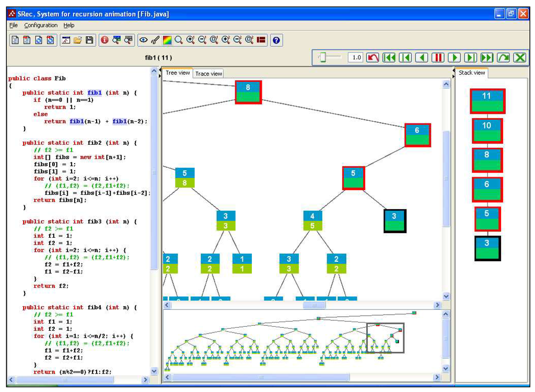The height and width of the screenshot is (392, 535).
Task: Open the rainbow color settings icon
Action: pos(167,40)
